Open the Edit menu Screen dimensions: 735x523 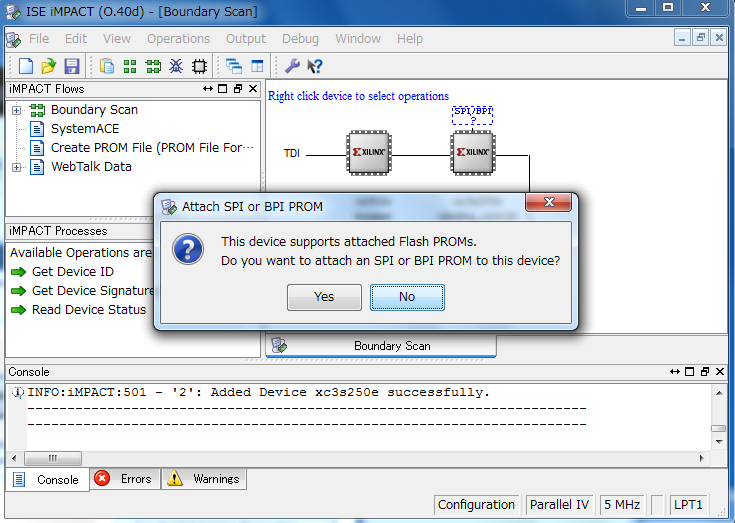pyautogui.click(x=76, y=38)
